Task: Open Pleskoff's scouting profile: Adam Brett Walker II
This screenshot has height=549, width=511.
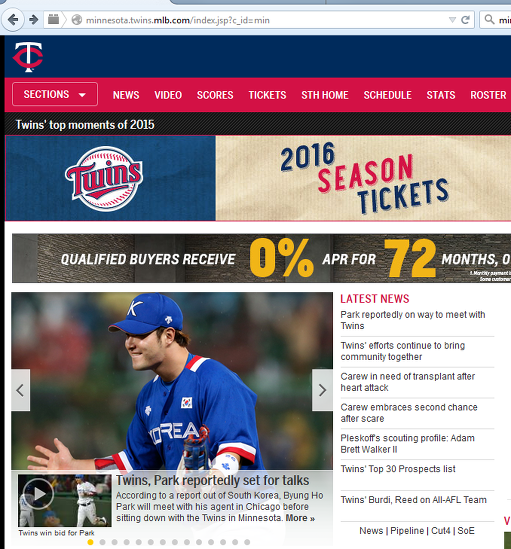Action: click(408, 444)
